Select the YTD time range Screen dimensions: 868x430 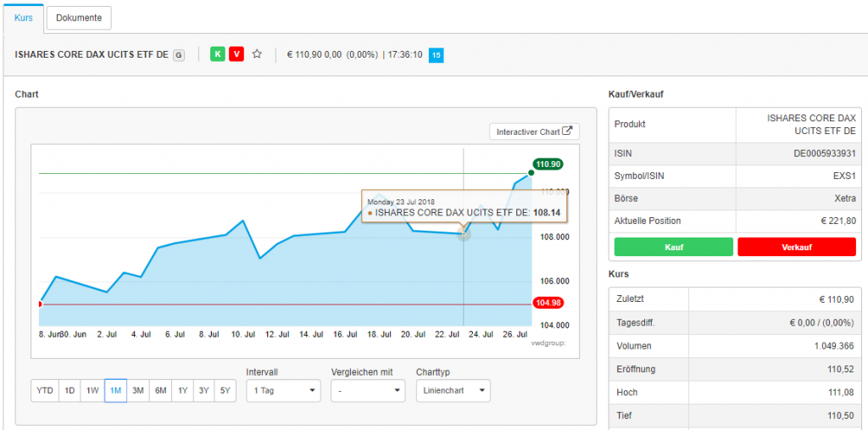click(x=45, y=391)
